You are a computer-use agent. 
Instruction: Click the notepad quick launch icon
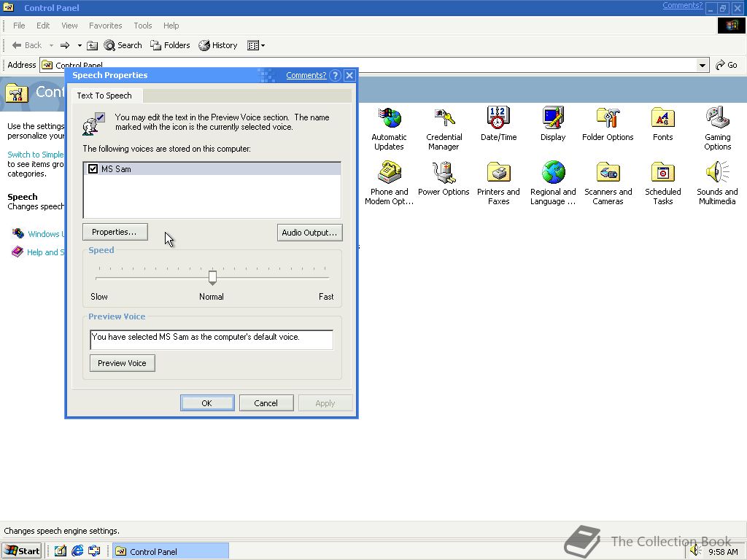60,551
